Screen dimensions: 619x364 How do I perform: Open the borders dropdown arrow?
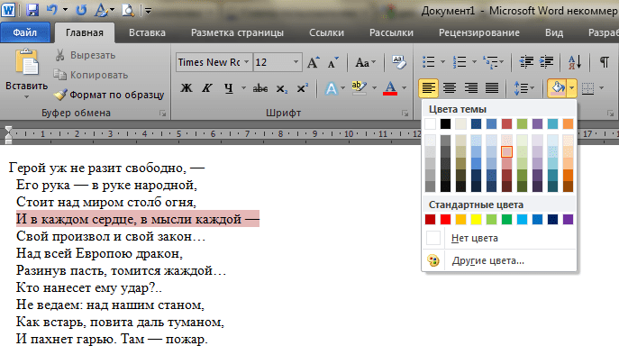point(602,88)
